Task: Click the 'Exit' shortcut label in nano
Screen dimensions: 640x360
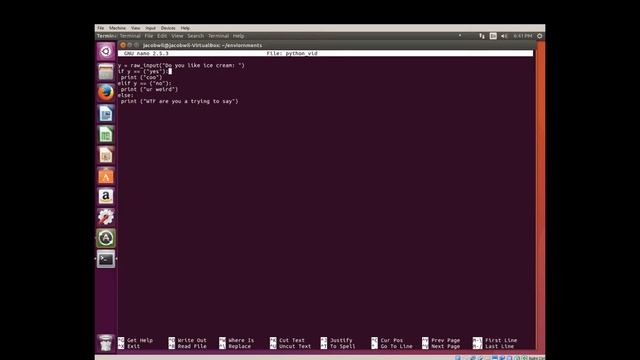Action: [133, 347]
